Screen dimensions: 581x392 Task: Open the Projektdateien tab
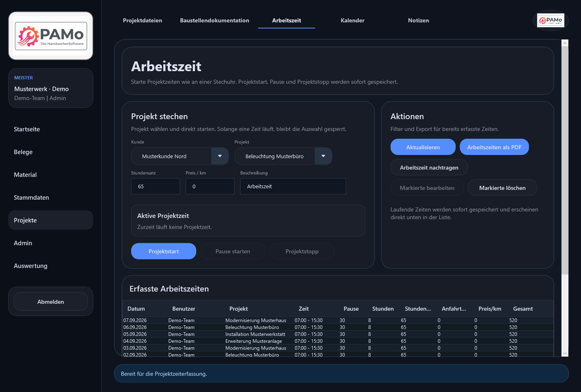(143, 20)
